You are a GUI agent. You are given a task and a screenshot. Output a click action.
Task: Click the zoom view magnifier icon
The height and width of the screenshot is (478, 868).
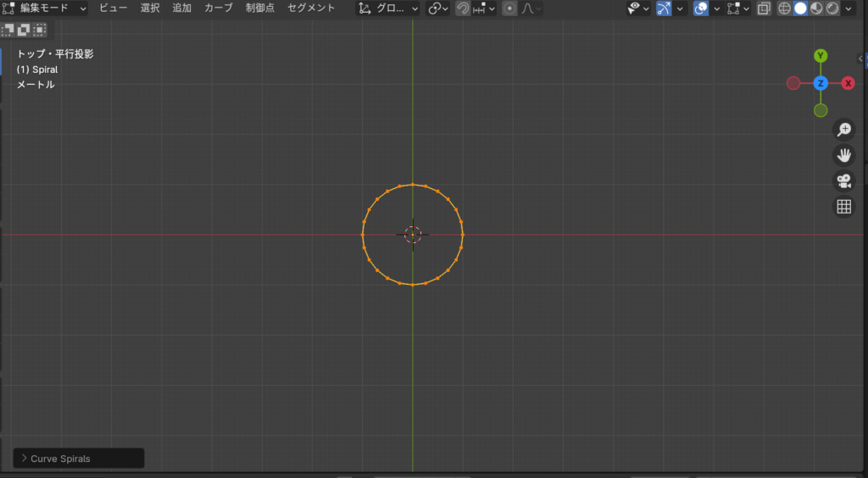click(843, 130)
